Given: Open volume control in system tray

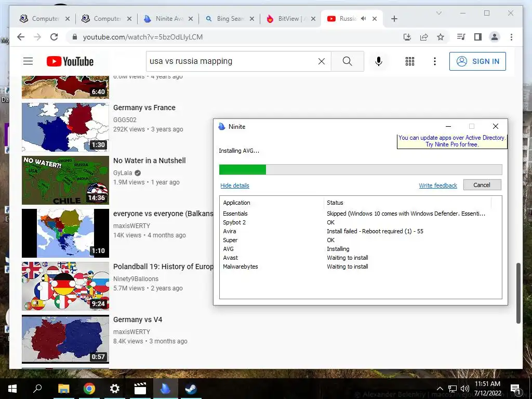Looking at the screenshot, I should tap(465, 389).
